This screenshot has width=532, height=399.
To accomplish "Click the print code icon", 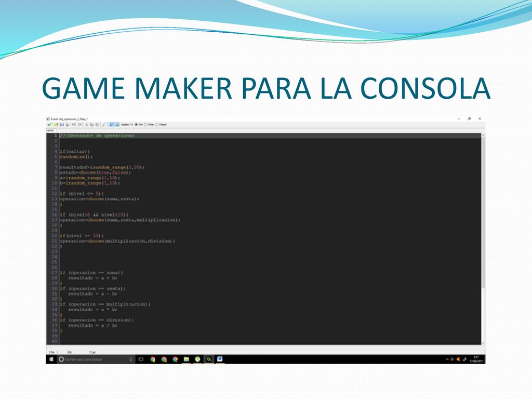I will tap(67, 125).
